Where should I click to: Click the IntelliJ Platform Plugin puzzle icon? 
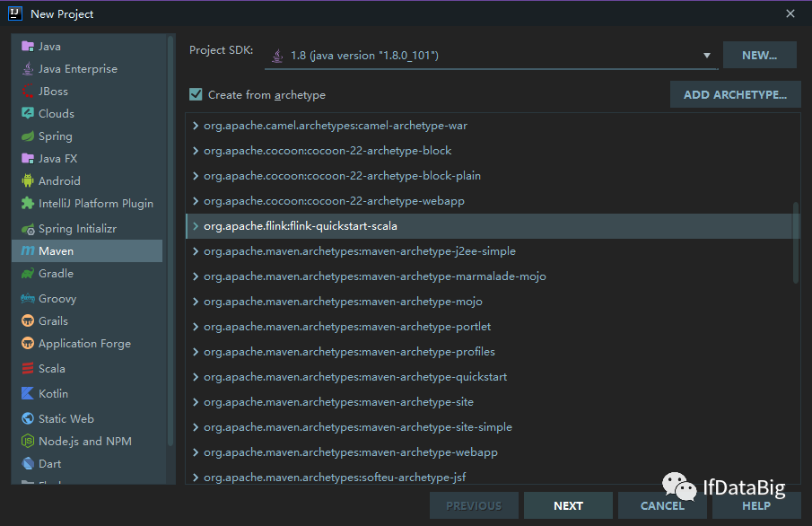pyautogui.click(x=28, y=203)
